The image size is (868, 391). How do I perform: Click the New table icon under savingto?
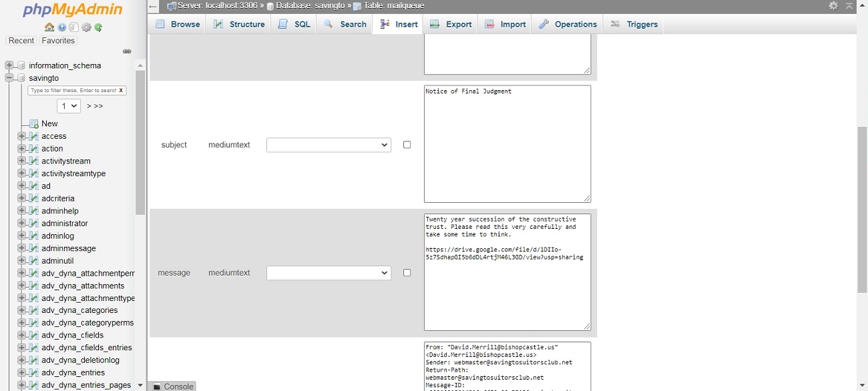click(x=33, y=123)
